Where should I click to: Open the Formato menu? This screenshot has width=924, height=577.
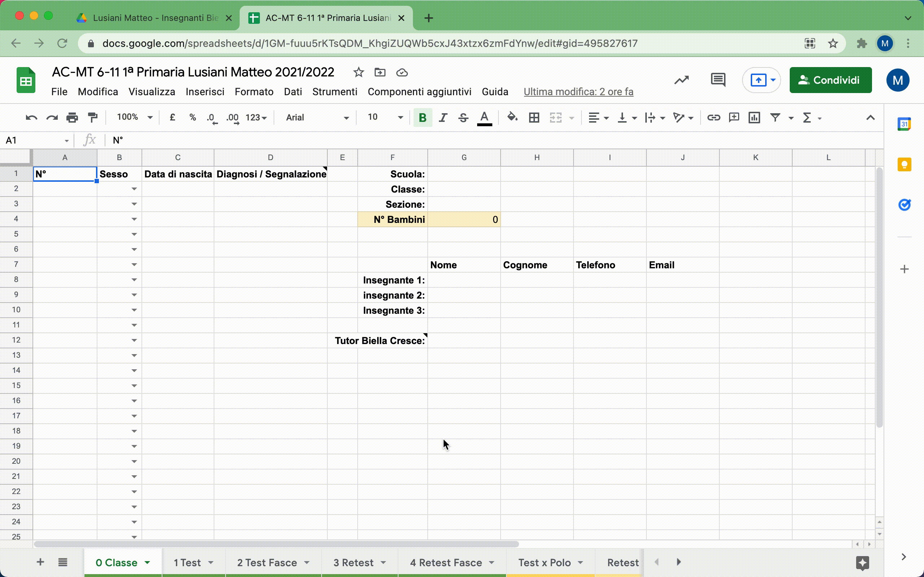coord(254,92)
